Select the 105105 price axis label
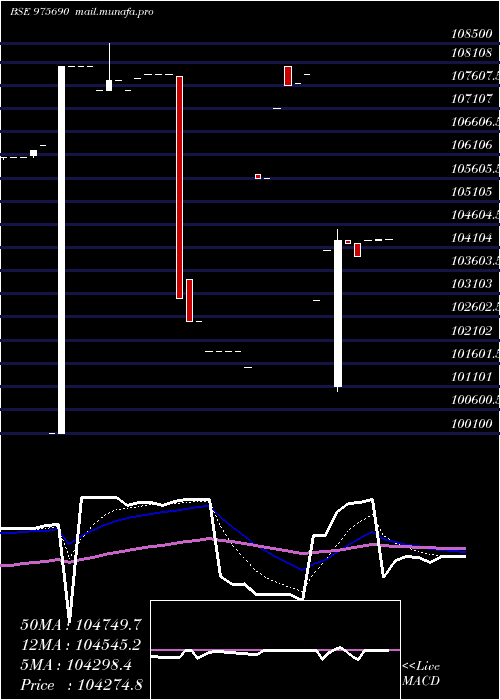This screenshot has width=500, height=700. coord(473,192)
